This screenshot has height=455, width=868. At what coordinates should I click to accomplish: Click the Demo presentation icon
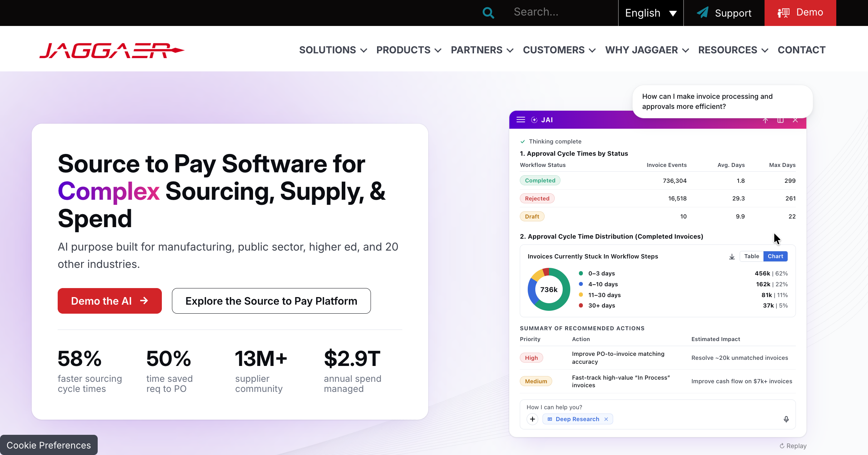tap(783, 13)
